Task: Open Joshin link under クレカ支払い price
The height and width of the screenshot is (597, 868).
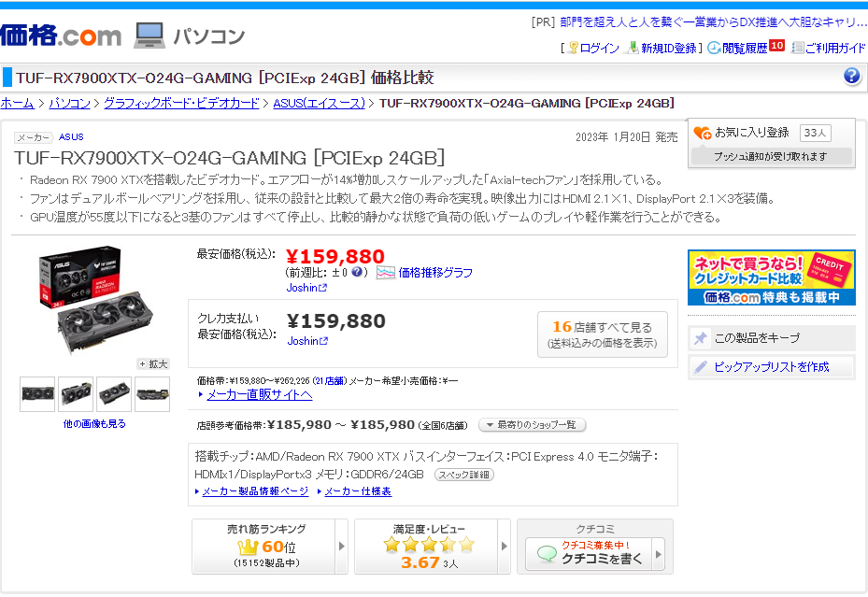Action: [307, 341]
